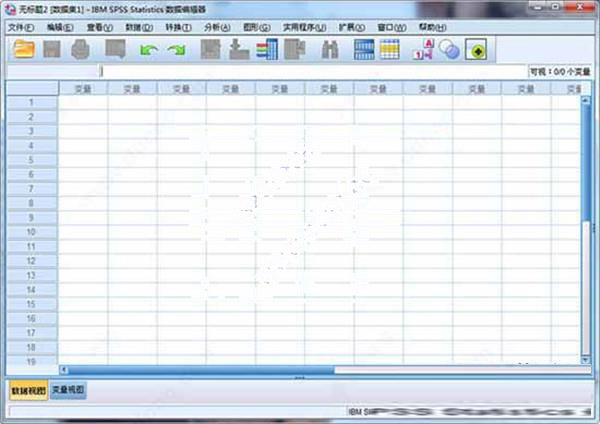
Task: Open data document via folder icon
Action: tap(24, 50)
